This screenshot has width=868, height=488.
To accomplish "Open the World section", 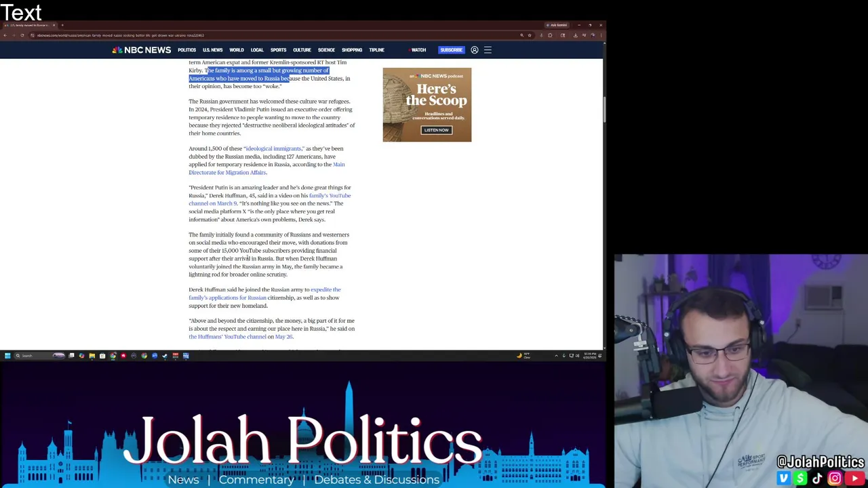I will tap(236, 50).
